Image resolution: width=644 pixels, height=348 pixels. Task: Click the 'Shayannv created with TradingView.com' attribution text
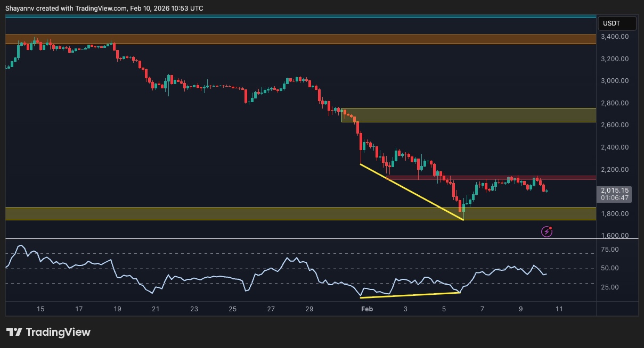pos(104,9)
